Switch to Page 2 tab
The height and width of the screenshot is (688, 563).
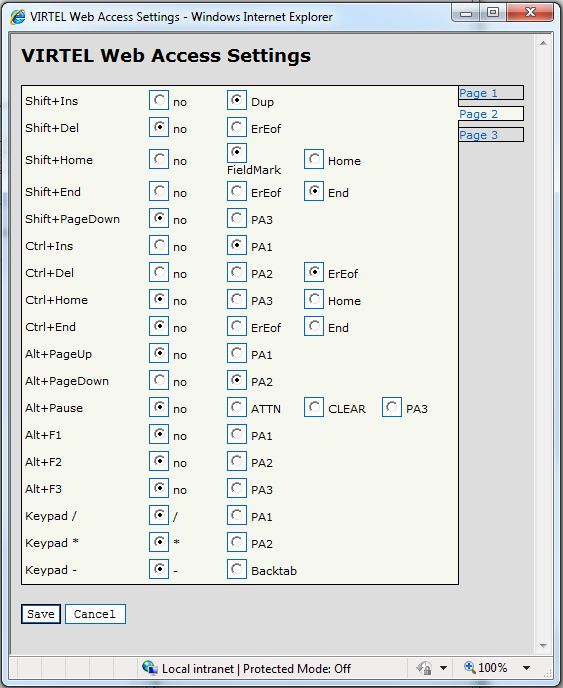click(491, 114)
